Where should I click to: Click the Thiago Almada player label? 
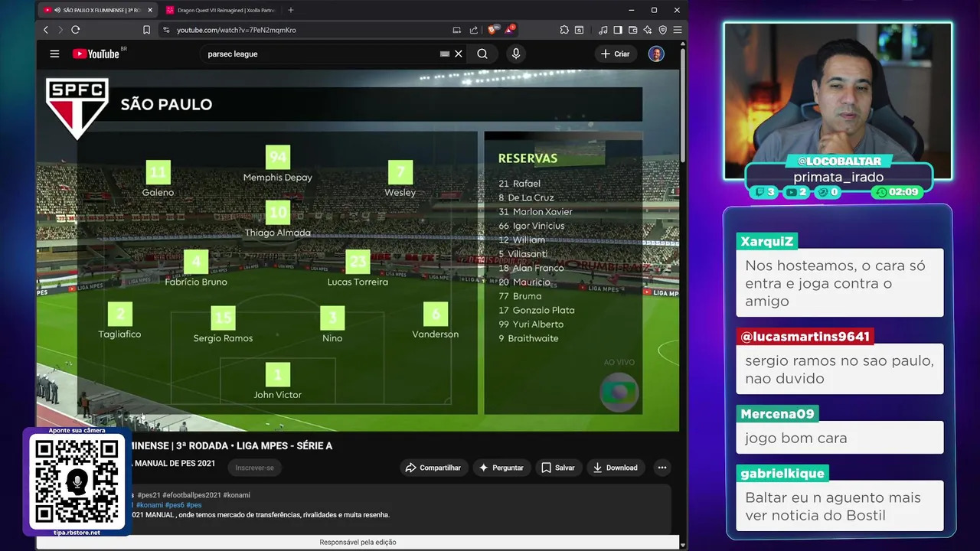point(277,233)
